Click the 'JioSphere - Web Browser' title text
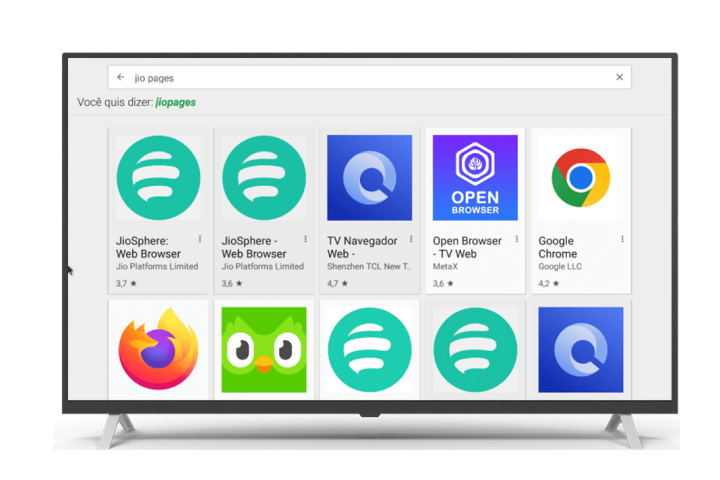Image resolution: width=720 pixels, height=480 pixels. coord(254,247)
